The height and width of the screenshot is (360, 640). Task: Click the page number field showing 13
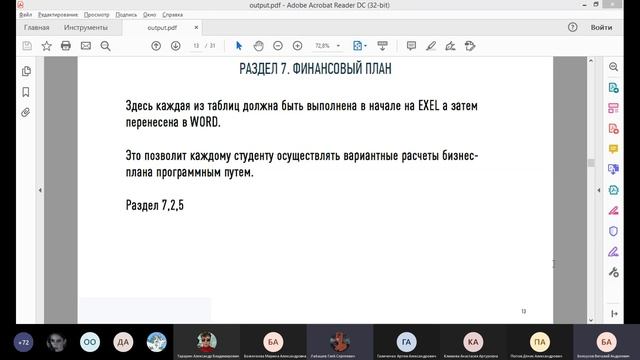(x=196, y=46)
